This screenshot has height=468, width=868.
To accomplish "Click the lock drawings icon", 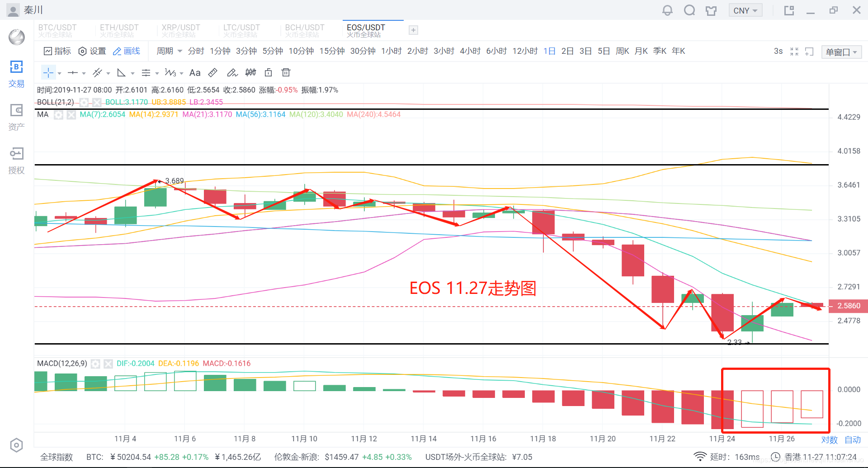I will (268, 72).
